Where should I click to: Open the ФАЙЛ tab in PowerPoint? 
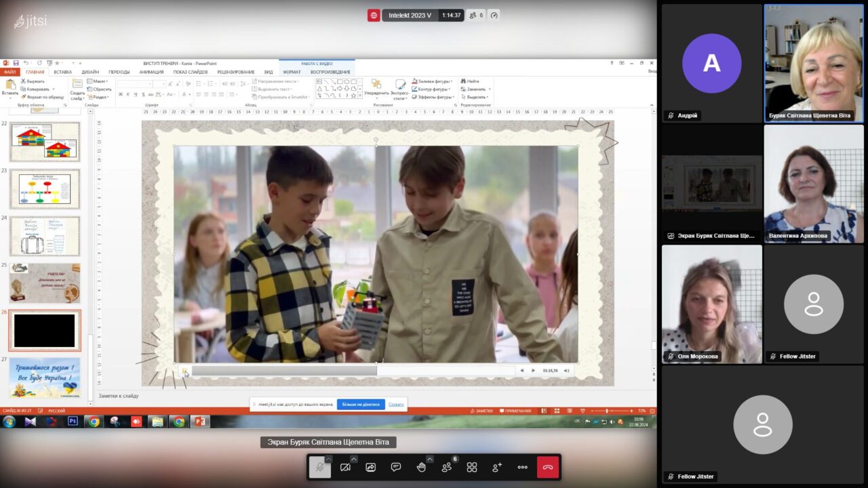[10, 72]
